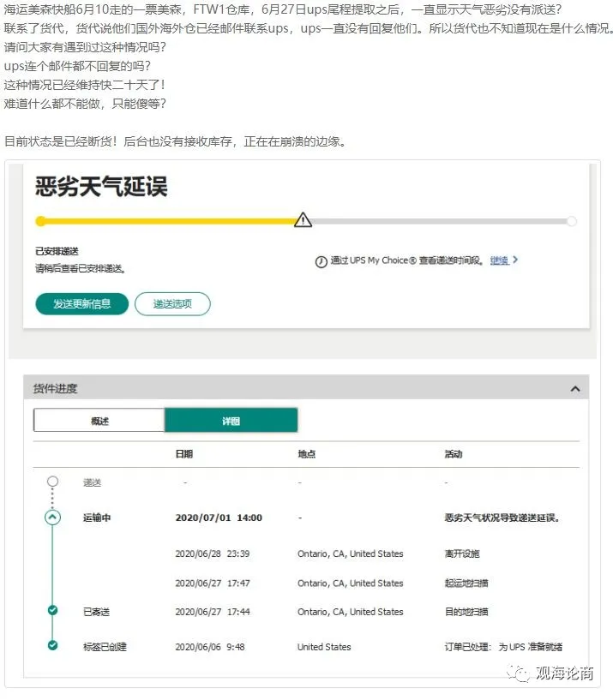Click the 目的地扫描 activity text
This screenshot has width=613, height=700.
click(x=466, y=612)
